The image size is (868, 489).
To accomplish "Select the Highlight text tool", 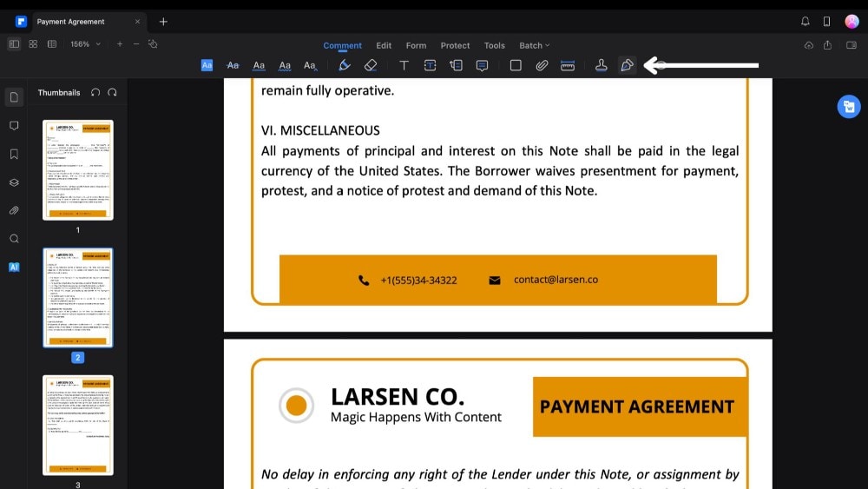I will tap(207, 65).
